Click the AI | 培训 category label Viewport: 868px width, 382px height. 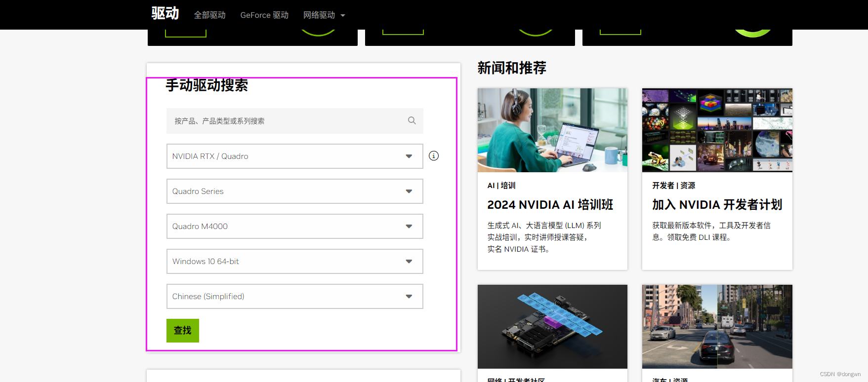[x=501, y=186]
